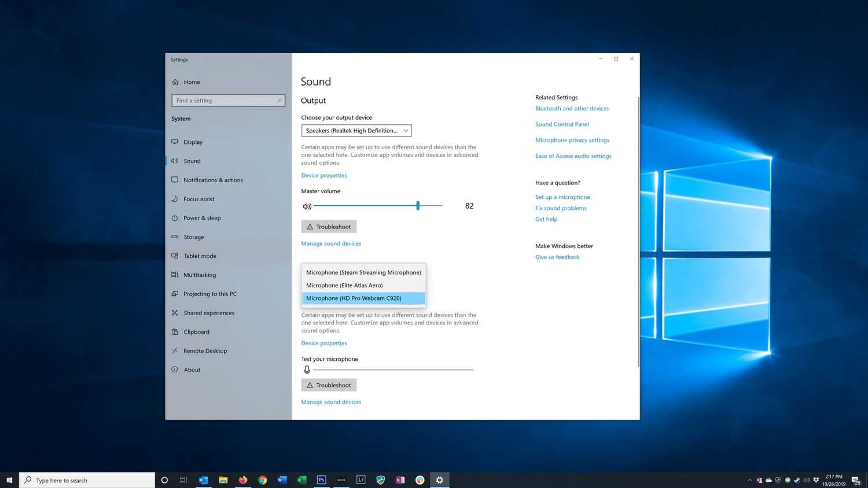
Task: Click the Remote Desktop icon
Action: (x=175, y=351)
